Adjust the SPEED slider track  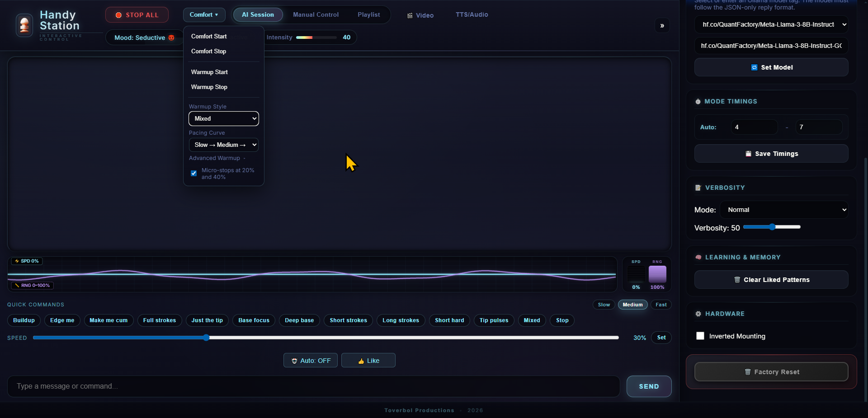[325, 338]
